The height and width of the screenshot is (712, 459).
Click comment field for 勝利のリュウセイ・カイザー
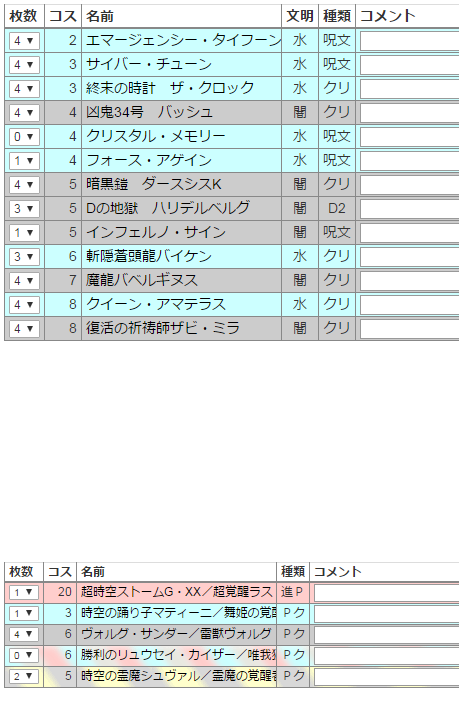[x=386, y=656]
